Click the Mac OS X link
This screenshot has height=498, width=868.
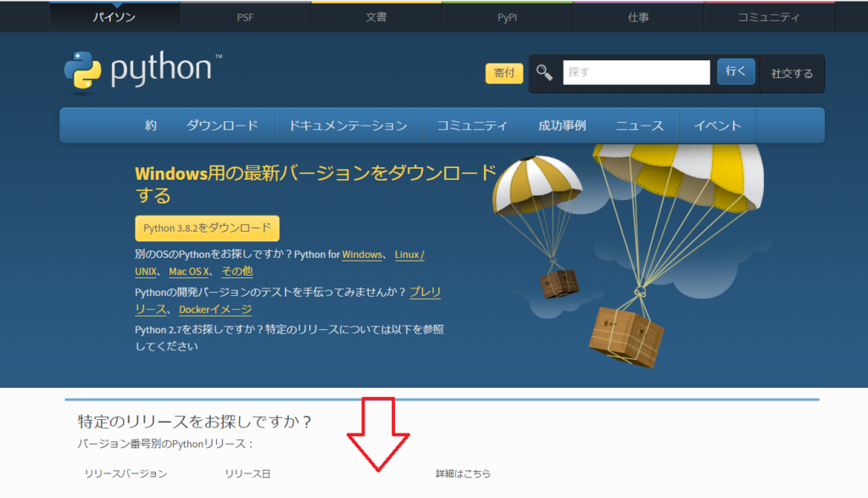(186, 271)
